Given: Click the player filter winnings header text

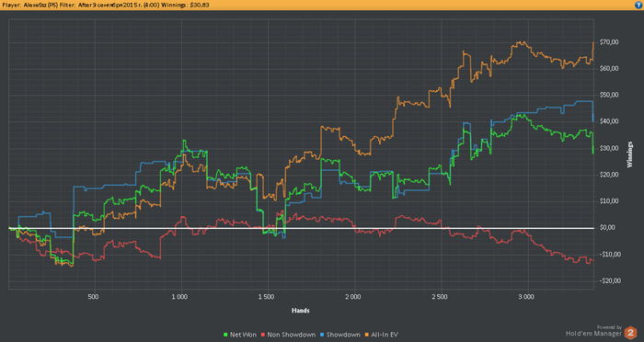Looking at the screenshot, I should click(x=106, y=5).
